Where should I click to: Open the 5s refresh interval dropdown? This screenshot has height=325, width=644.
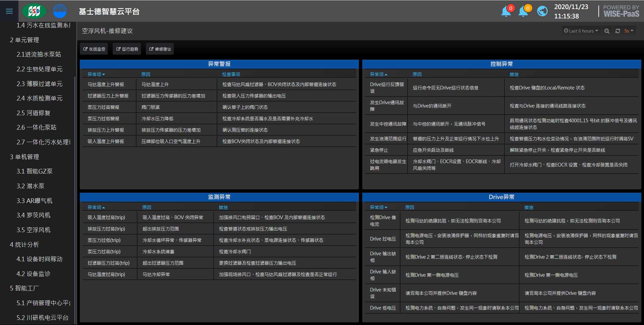coord(629,31)
